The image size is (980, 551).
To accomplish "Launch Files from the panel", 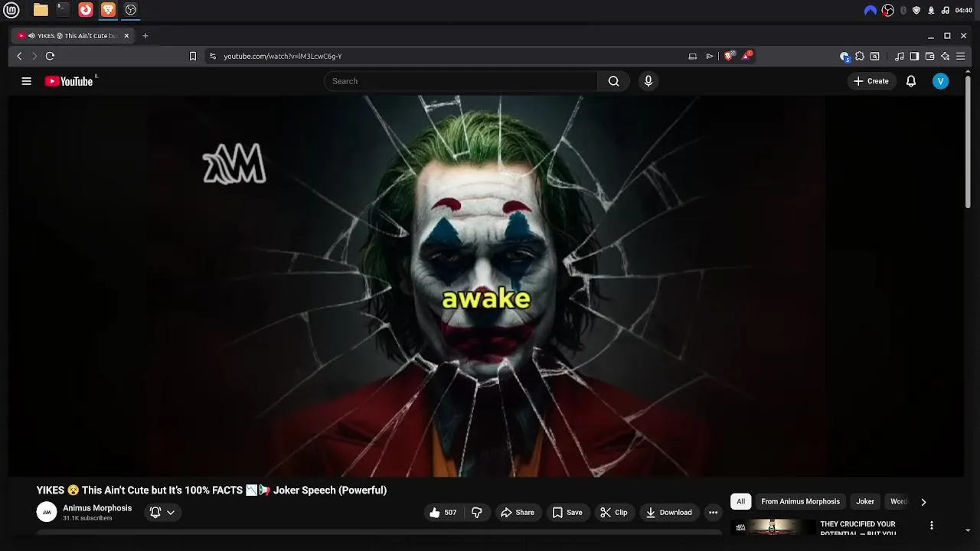I will (x=41, y=10).
